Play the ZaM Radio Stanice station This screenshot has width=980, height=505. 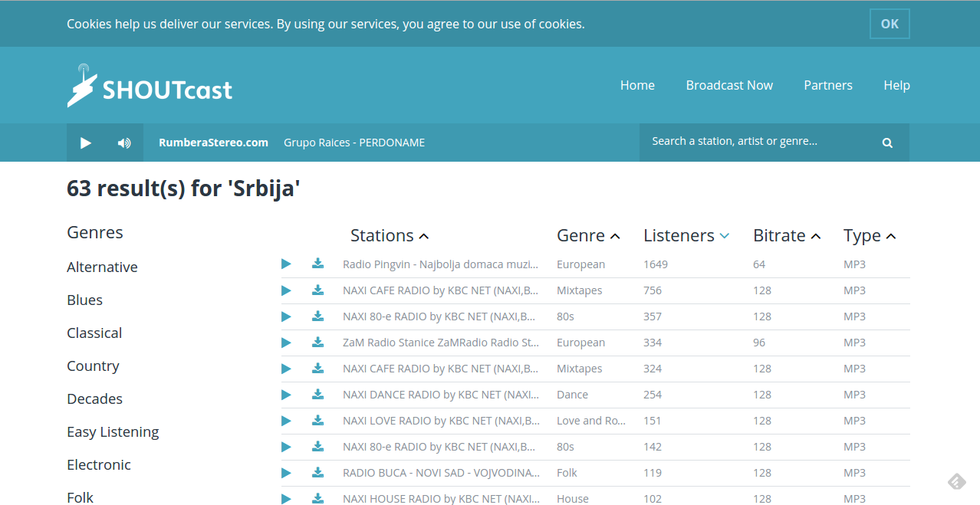[x=286, y=343]
